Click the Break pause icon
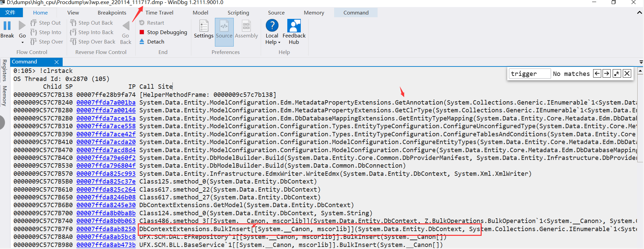 pos(7,26)
